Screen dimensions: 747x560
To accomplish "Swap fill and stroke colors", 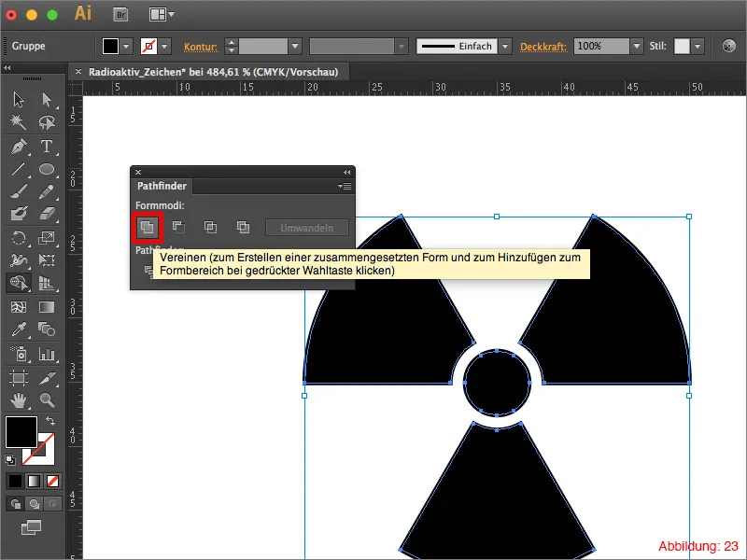I will click(50, 421).
